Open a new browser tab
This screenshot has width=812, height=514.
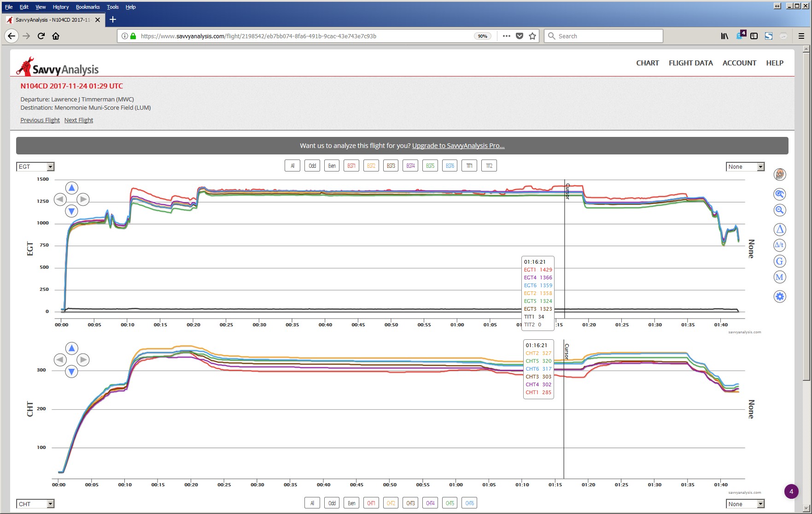[113, 19]
